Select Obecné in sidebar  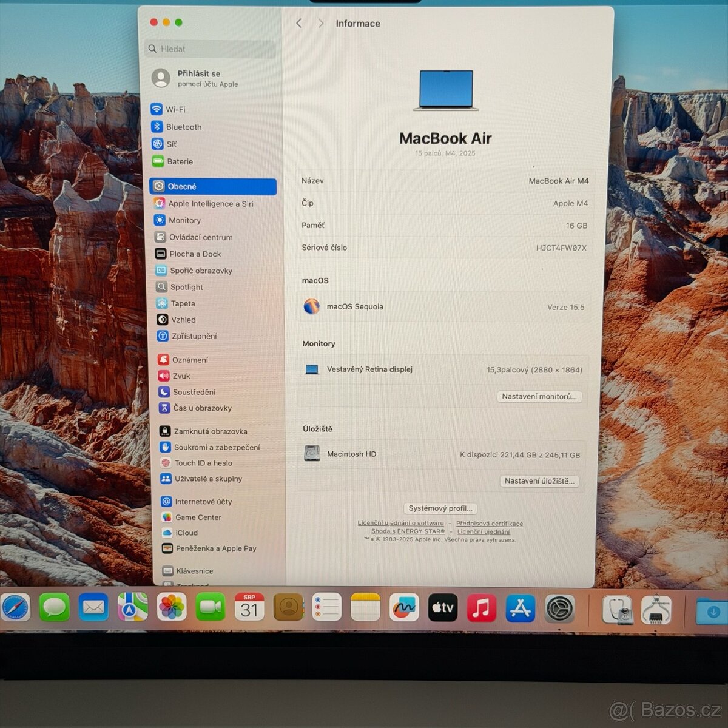tap(213, 186)
